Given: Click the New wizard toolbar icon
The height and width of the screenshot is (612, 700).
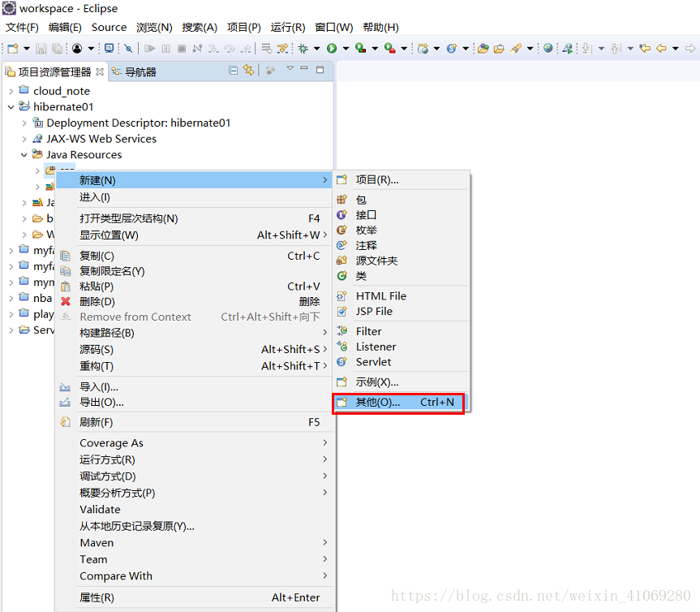Looking at the screenshot, I should click(x=12, y=48).
